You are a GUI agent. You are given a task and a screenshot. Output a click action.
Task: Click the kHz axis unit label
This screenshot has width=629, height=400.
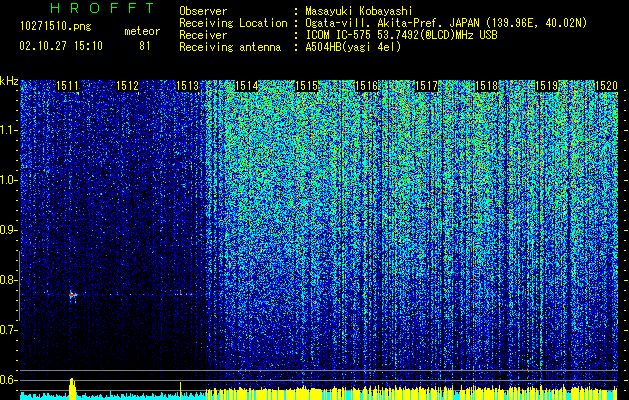9,81
